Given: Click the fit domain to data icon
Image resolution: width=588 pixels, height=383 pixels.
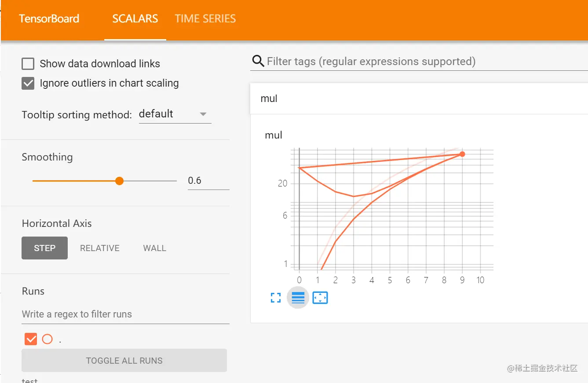Looking at the screenshot, I should coord(320,298).
